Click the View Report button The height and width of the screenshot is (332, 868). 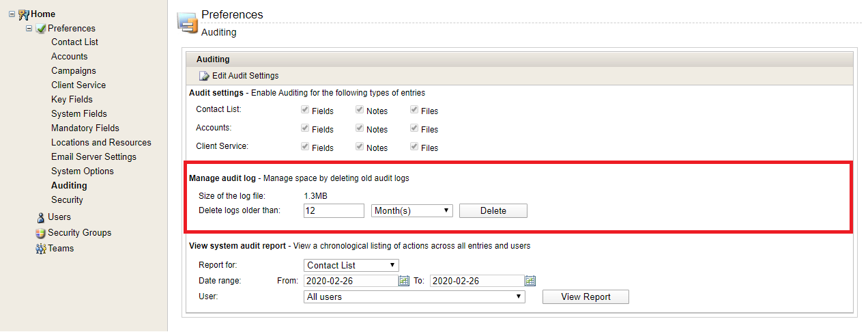(585, 296)
